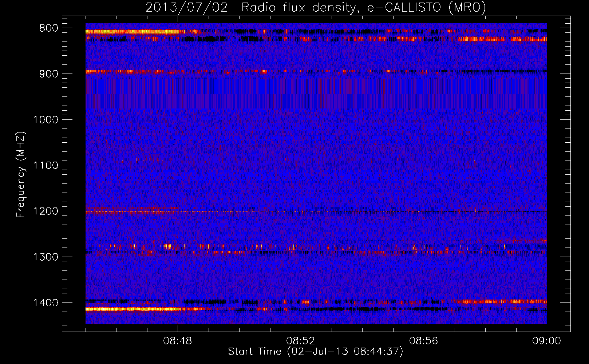Viewport: 589px width, 364px height.
Task: Select the 'Frequency (MHZ)' axis label
Action: coord(21,175)
